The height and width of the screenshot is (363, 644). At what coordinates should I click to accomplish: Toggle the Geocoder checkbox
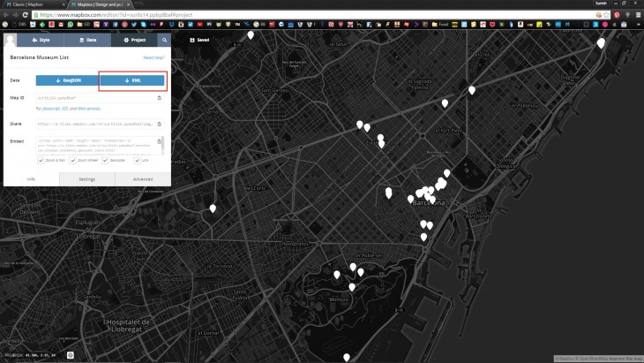point(105,161)
